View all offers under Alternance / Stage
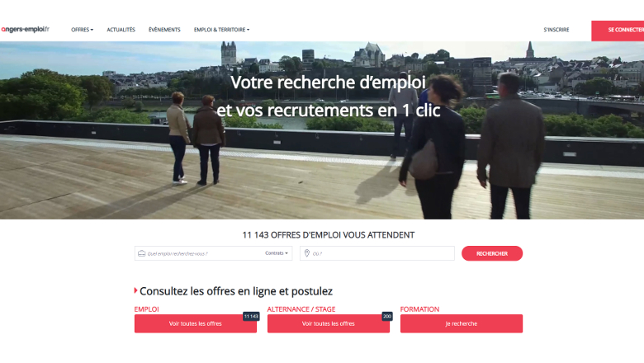Viewport: 644px width, 363px height. (x=329, y=323)
